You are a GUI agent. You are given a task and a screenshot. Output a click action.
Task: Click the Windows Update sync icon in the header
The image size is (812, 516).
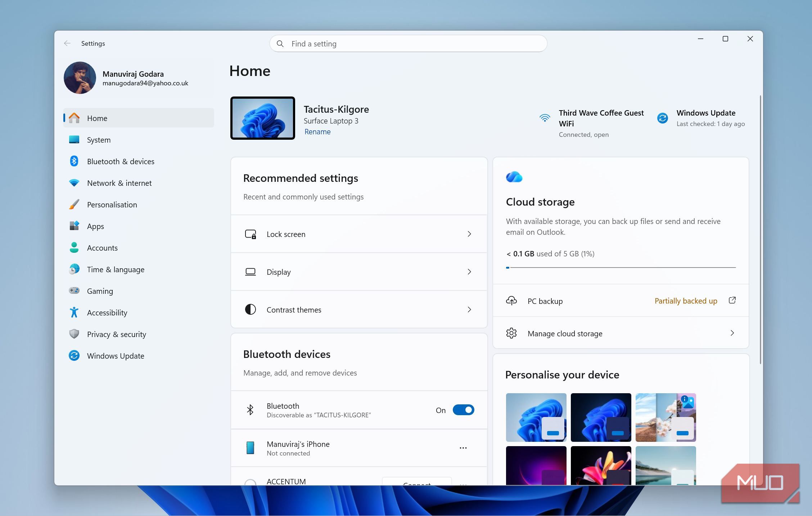point(663,118)
